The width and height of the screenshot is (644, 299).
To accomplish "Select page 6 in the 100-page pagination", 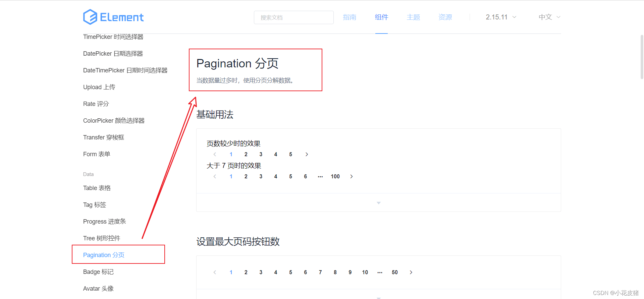I will click(x=306, y=176).
